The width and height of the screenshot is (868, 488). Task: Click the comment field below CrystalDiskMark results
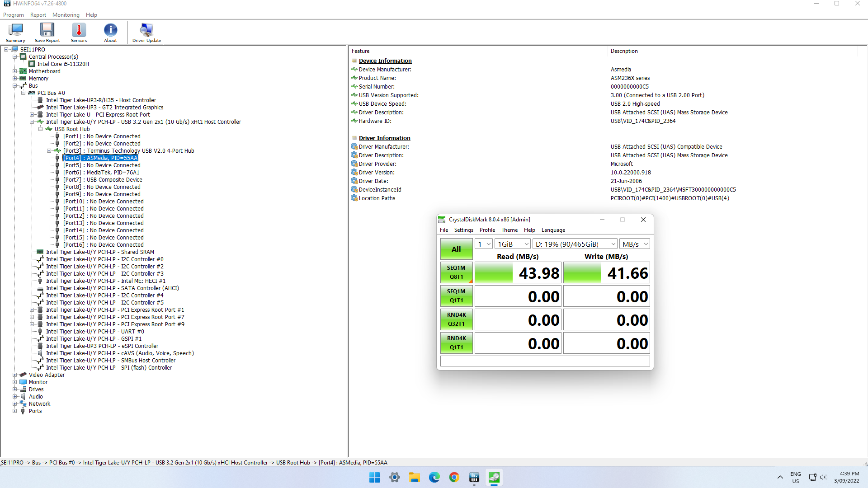(x=545, y=361)
